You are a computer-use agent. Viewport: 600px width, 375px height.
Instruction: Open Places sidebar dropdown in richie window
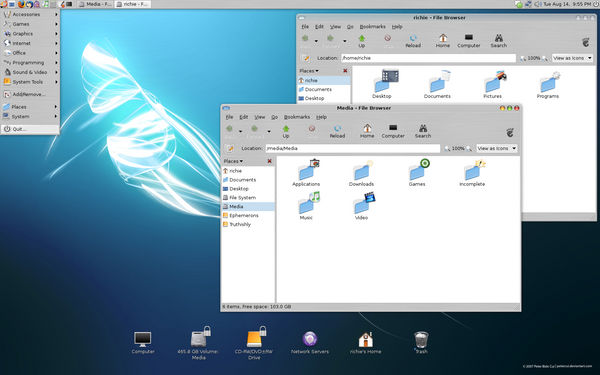309,71
